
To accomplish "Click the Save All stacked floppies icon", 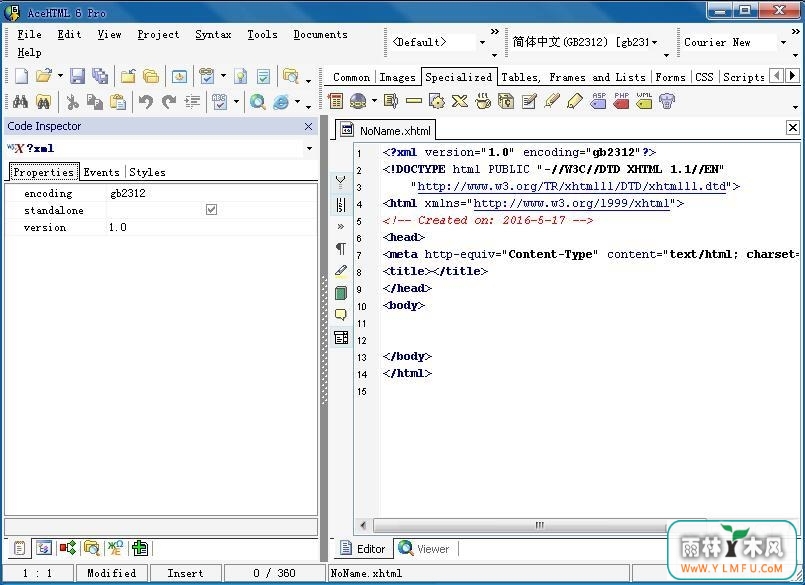I will 100,76.
